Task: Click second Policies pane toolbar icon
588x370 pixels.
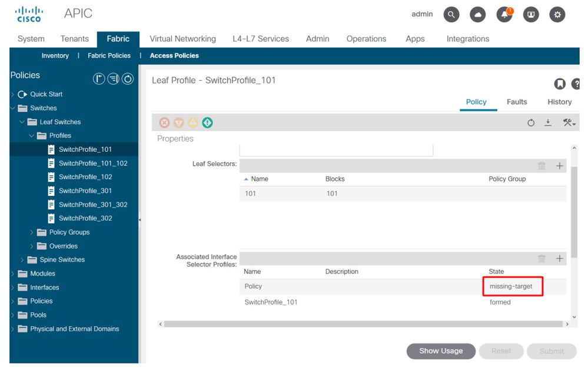Action: [x=113, y=79]
